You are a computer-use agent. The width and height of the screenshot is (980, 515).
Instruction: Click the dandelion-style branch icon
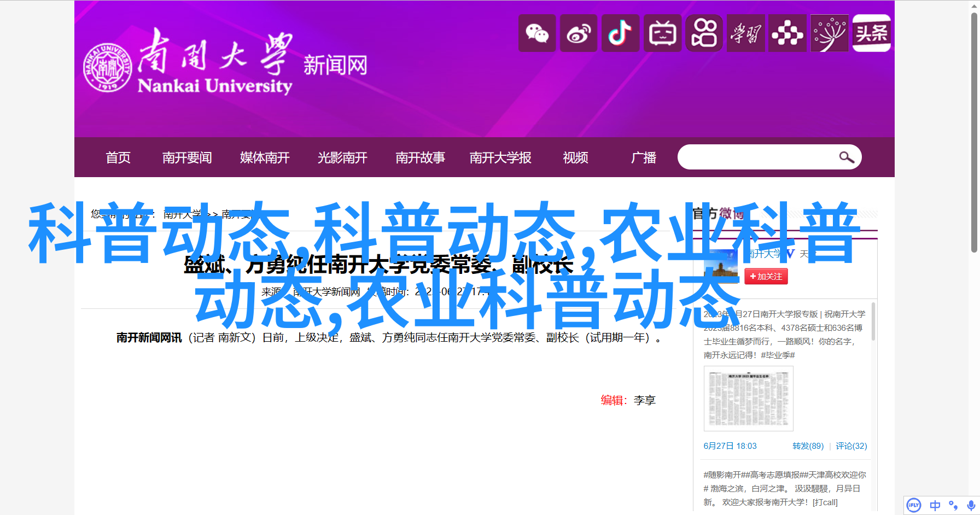(x=830, y=33)
